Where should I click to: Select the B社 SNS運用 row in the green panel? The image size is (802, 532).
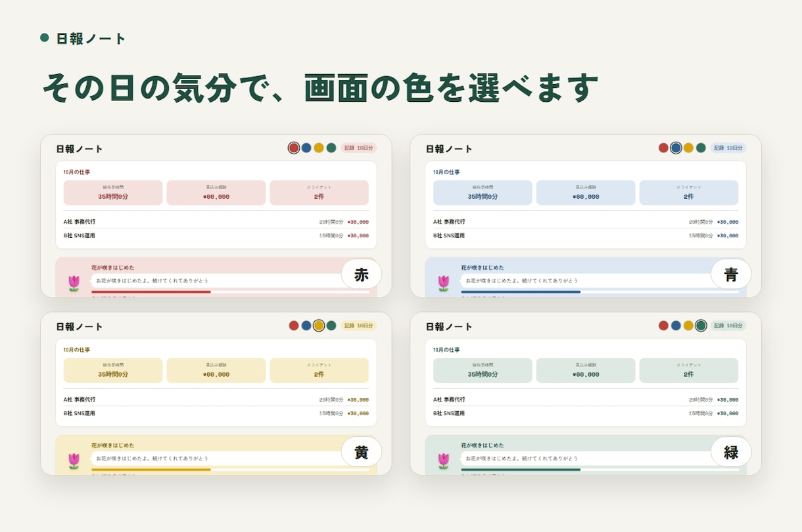tap(586, 413)
